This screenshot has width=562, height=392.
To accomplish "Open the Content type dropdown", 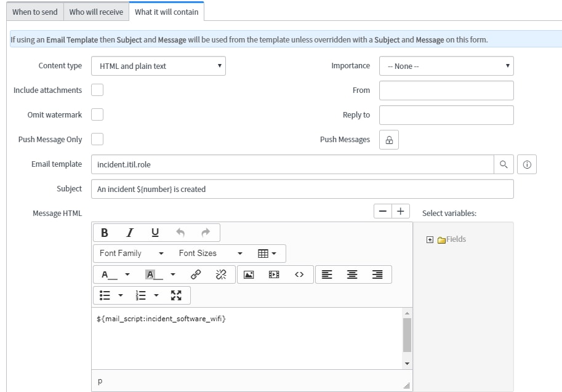I will pos(158,66).
